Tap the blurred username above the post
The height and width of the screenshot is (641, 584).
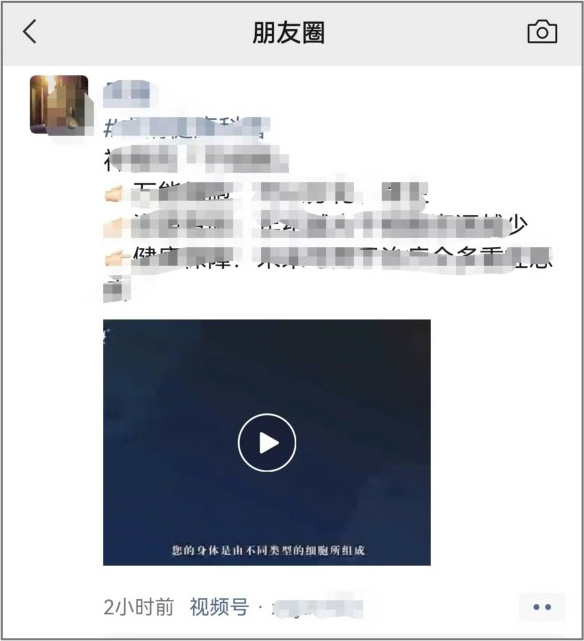(x=126, y=94)
